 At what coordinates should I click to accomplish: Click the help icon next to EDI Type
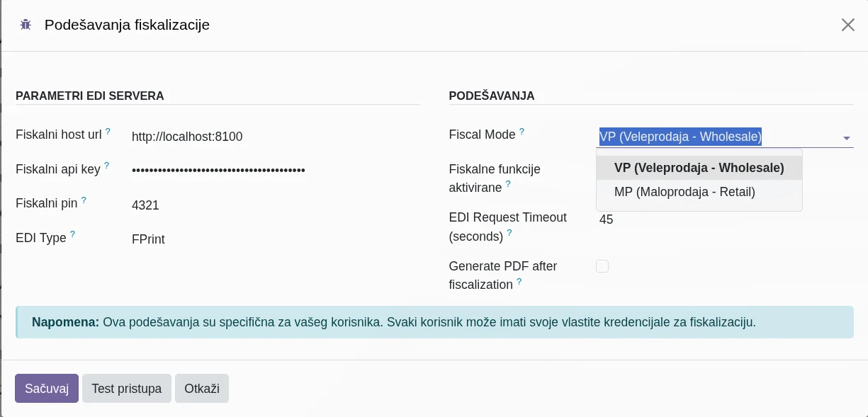pos(72,234)
